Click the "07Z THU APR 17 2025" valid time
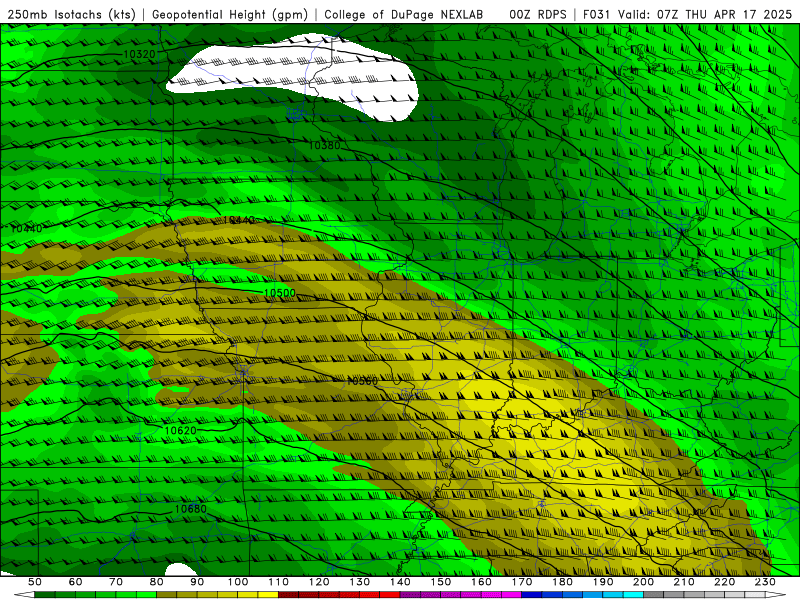The width and height of the screenshot is (800, 600). tap(724, 15)
